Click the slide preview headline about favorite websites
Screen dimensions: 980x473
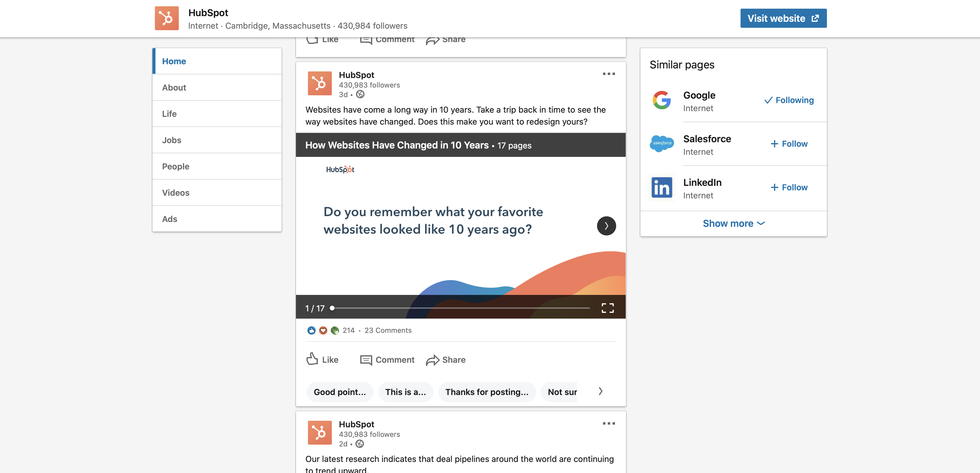click(x=433, y=221)
